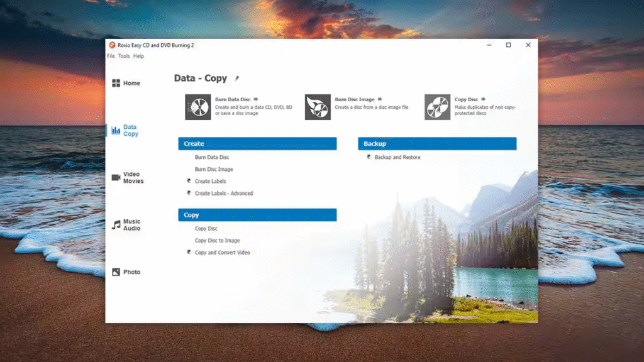Click the Burn Disc Image flame icon
The width and height of the screenshot is (644, 362).
pyautogui.click(x=318, y=107)
